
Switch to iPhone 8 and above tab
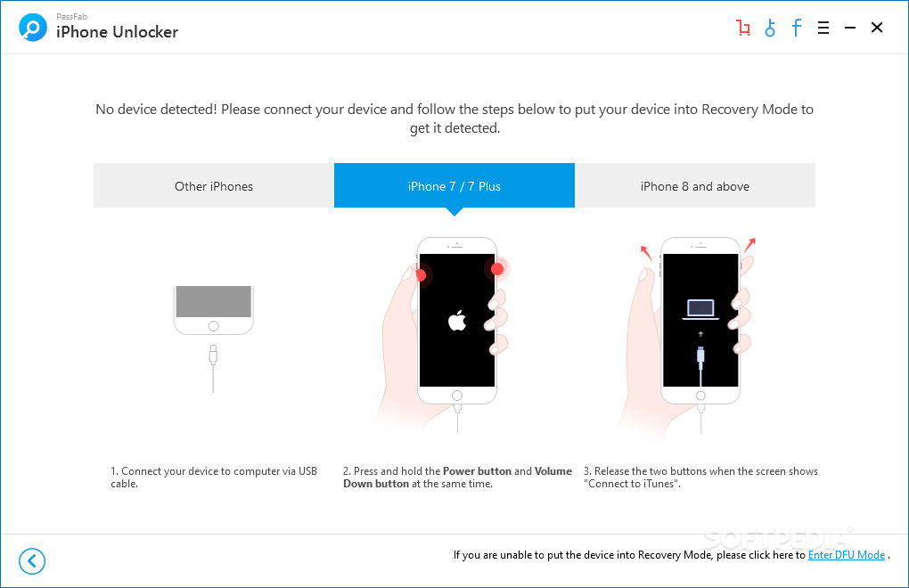(695, 186)
